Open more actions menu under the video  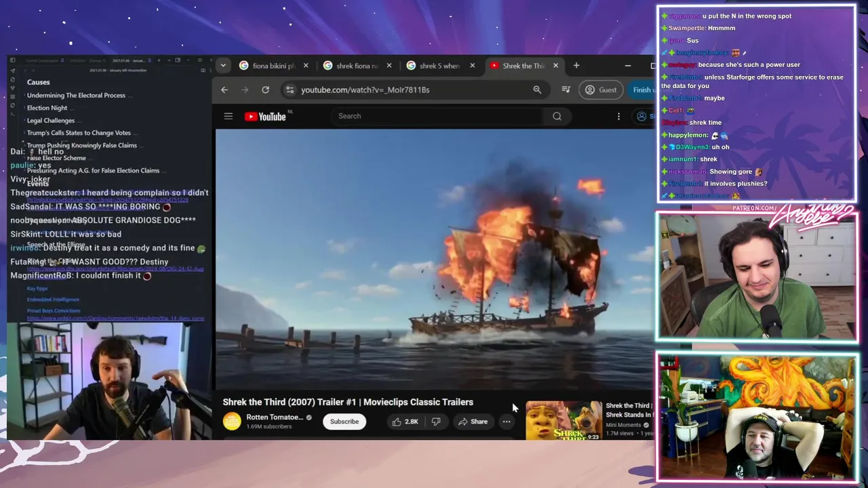point(507,422)
